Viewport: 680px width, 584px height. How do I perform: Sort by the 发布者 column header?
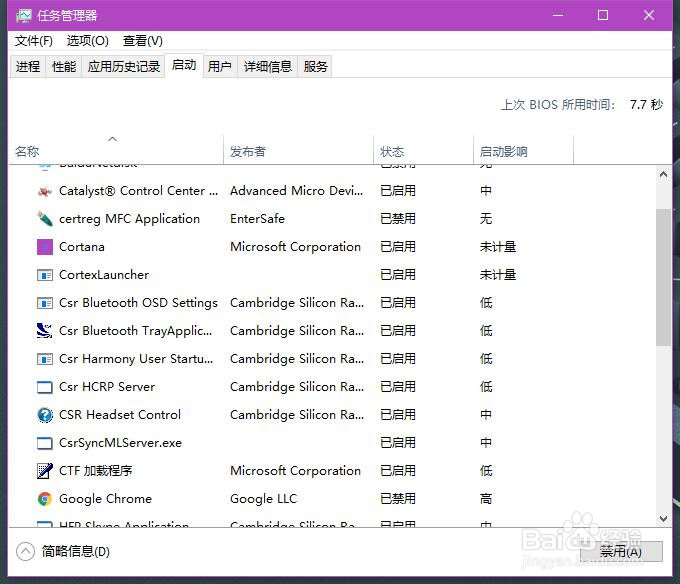coord(298,150)
